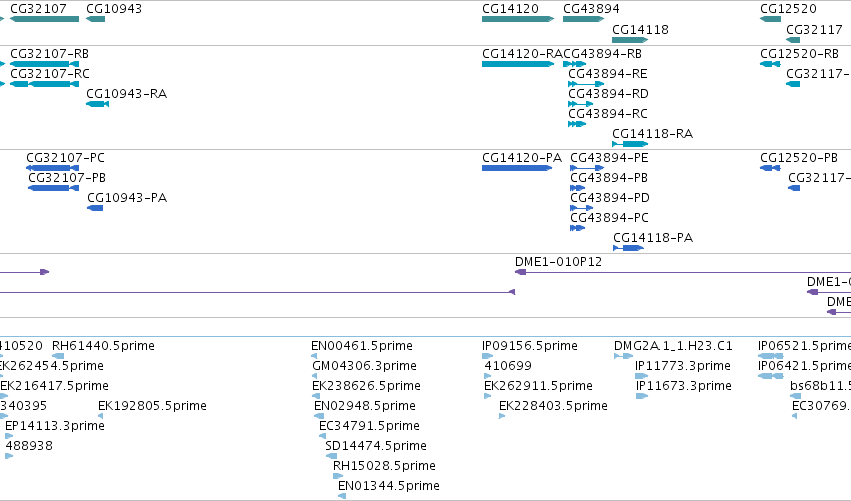Image resolution: width=851 pixels, height=501 pixels.
Task: Select the 488938 feature
Action: 9,456
